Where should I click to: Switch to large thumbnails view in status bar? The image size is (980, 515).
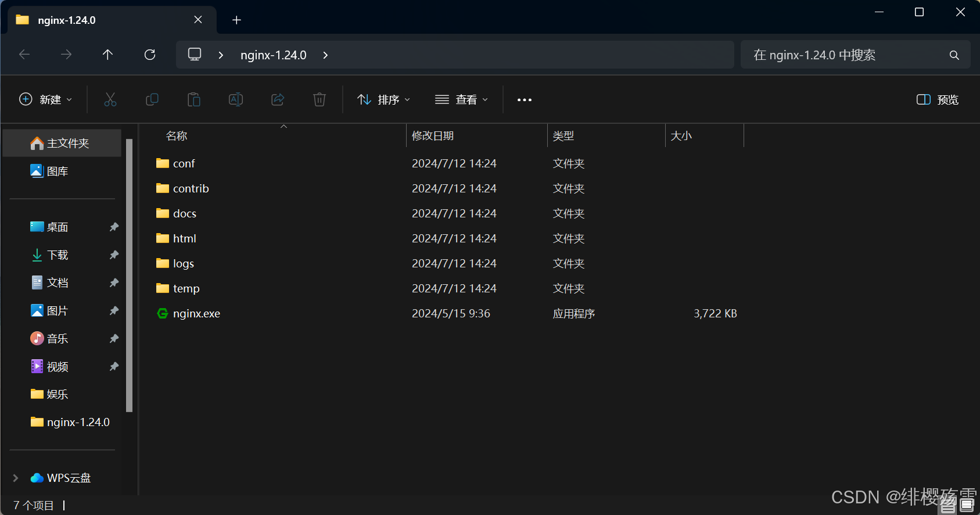click(x=967, y=505)
